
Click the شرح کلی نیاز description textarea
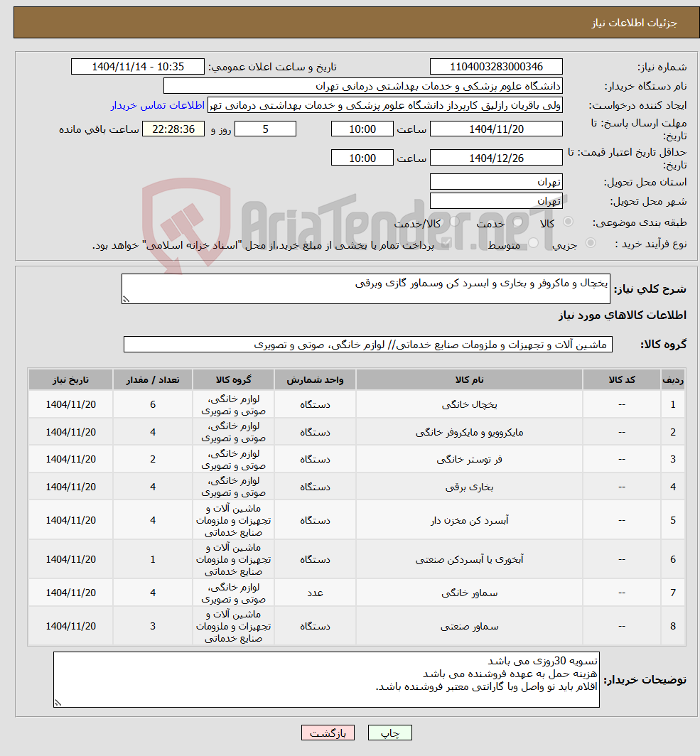pyautogui.click(x=365, y=288)
